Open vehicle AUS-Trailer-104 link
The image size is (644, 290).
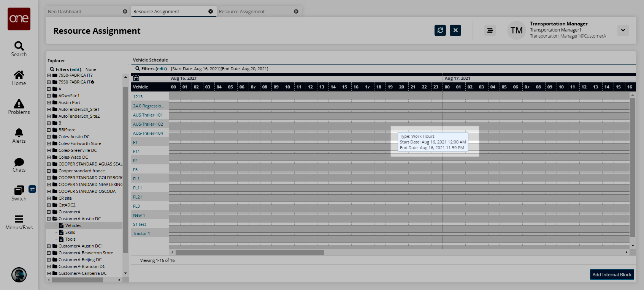click(x=148, y=133)
